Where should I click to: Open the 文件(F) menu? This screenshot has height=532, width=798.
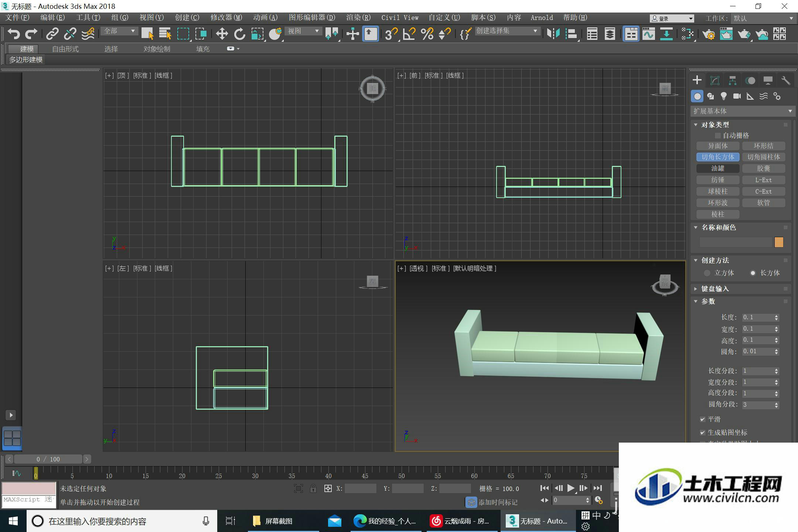click(x=17, y=17)
